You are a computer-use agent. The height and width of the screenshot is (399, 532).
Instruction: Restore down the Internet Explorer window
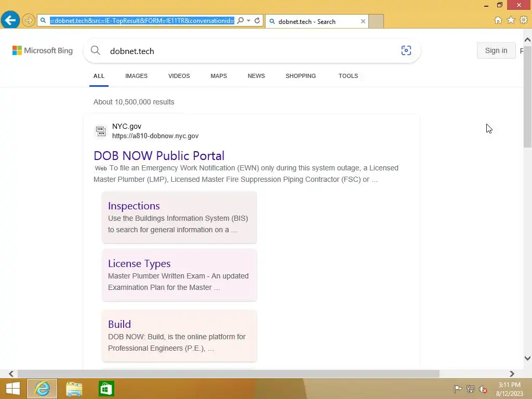coord(499,5)
